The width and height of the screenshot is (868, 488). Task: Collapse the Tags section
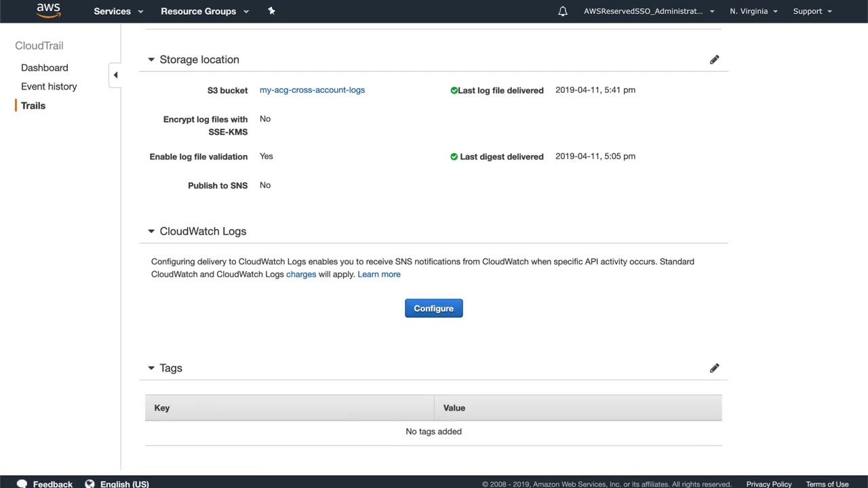151,368
